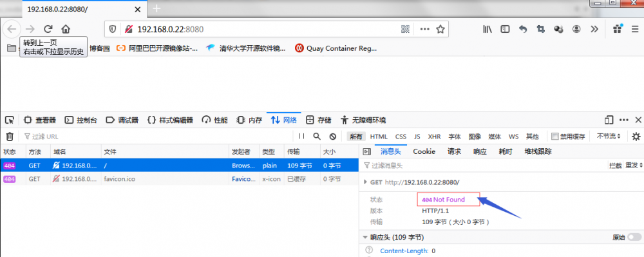The width and height of the screenshot is (644, 257).
Task: Open the Cookie details tab
Action: (424, 151)
